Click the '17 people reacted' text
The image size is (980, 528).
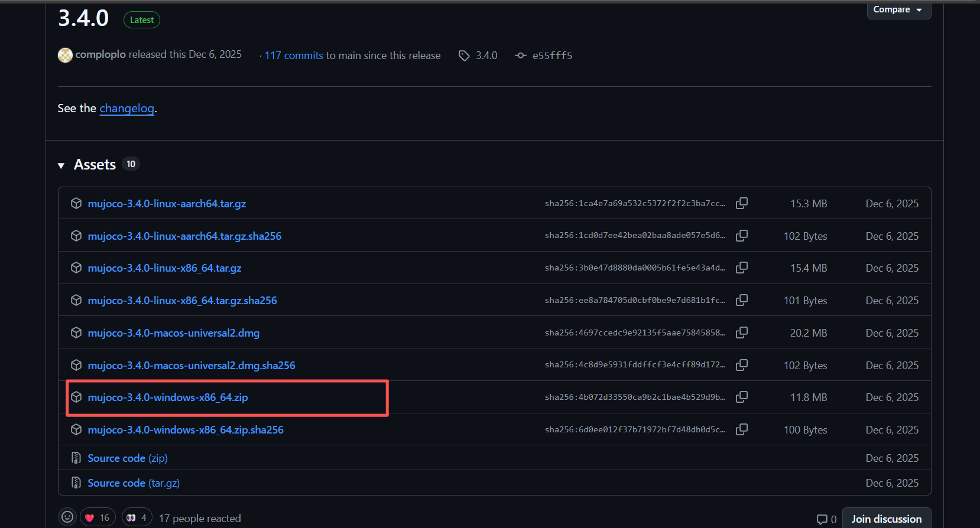click(200, 519)
